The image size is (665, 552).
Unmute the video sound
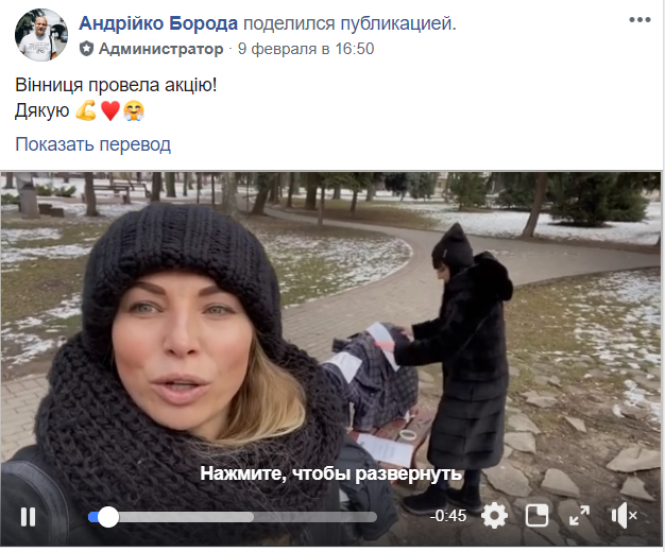click(x=624, y=516)
